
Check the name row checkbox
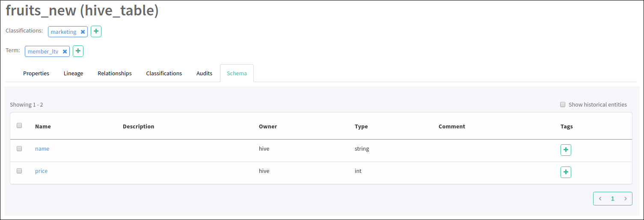pos(19,149)
